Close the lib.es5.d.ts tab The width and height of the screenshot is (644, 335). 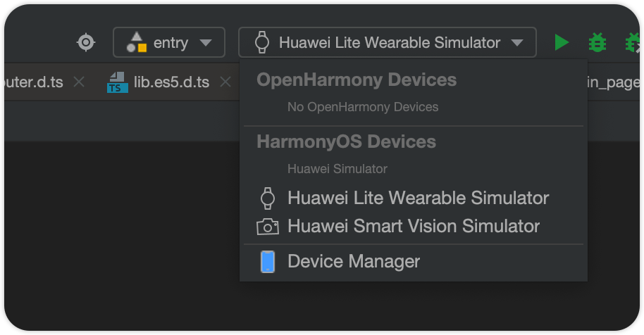point(225,82)
